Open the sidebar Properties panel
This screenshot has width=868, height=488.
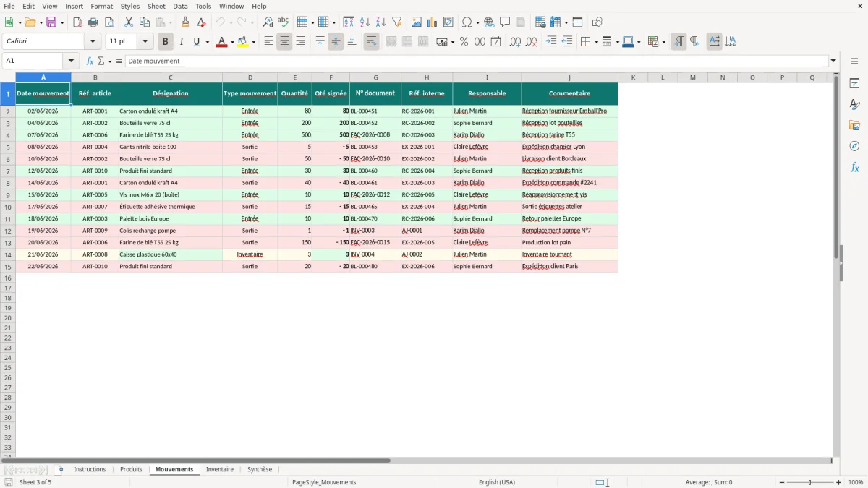pyautogui.click(x=854, y=84)
